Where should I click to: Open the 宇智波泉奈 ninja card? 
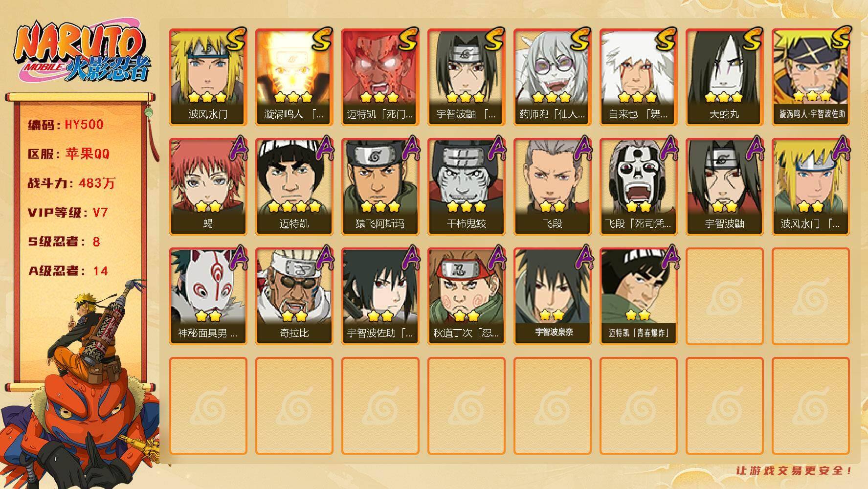(x=552, y=296)
